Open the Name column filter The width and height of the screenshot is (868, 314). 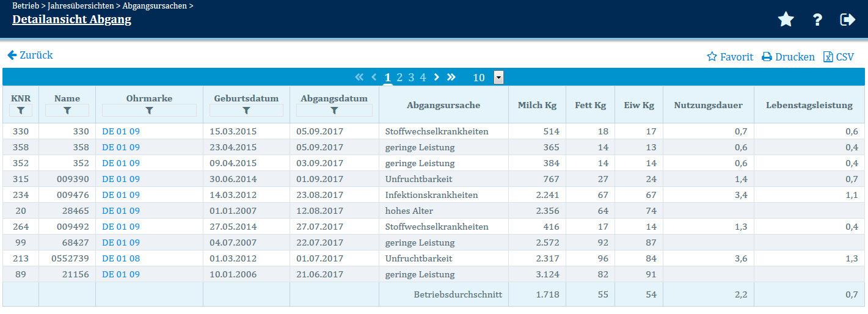click(x=67, y=111)
